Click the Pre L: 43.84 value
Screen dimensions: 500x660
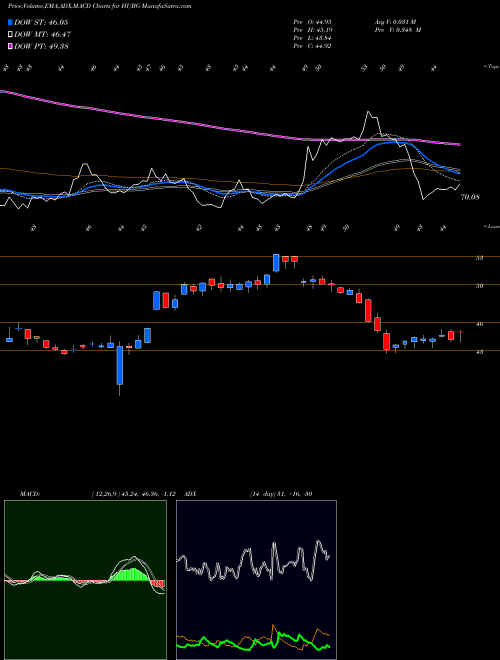click(312, 38)
